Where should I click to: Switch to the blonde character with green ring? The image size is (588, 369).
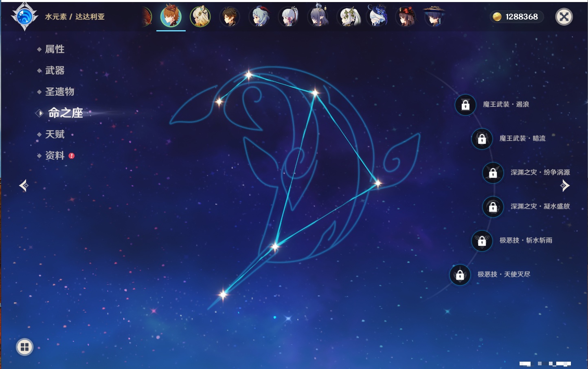click(x=200, y=17)
